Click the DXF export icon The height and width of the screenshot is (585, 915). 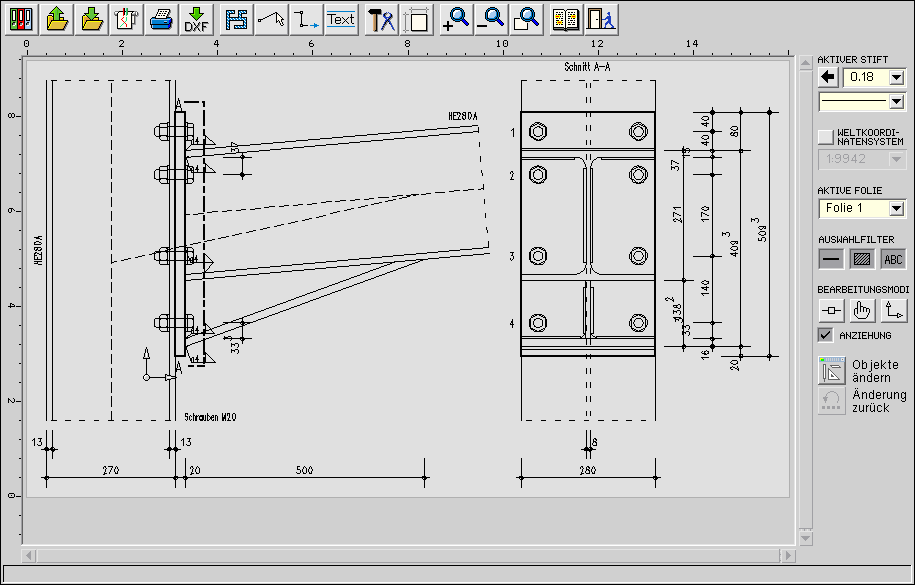point(195,18)
